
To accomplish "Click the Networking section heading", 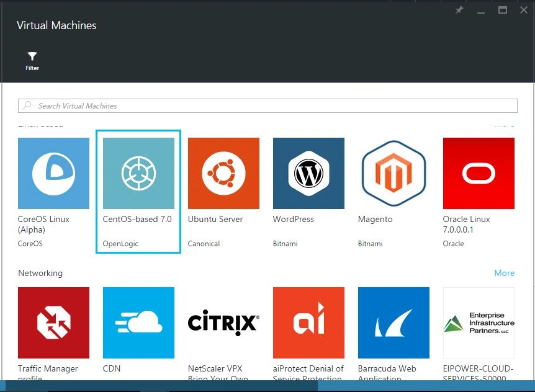I will (x=40, y=273).
